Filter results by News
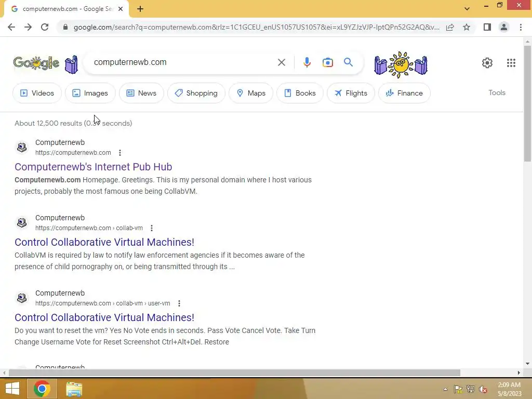The width and height of the screenshot is (532, 399). click(141, 93)
